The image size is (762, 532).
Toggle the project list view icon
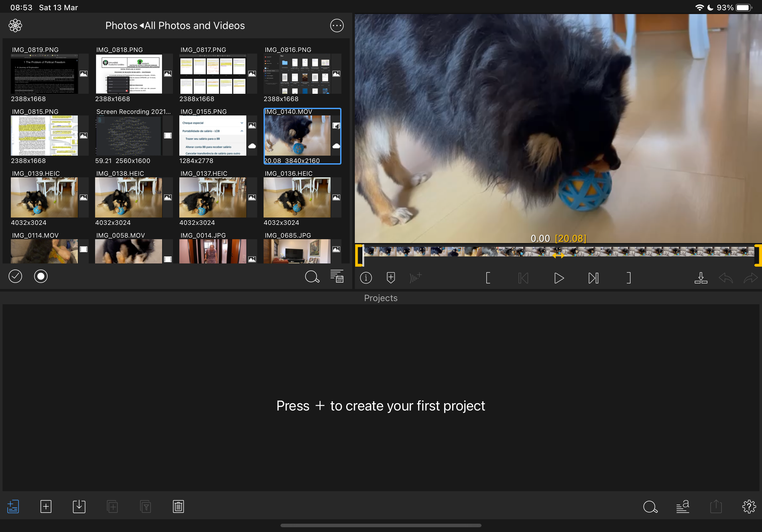(x=13, y=506)
